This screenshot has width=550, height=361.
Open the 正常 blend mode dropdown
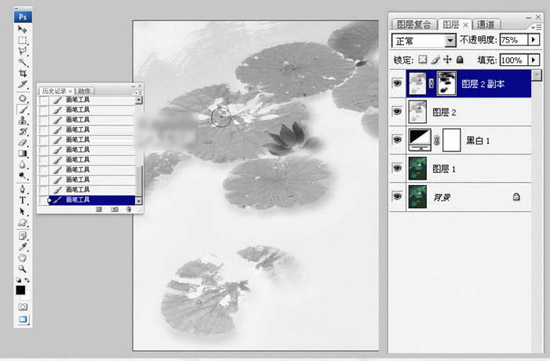tap(450, 41)
